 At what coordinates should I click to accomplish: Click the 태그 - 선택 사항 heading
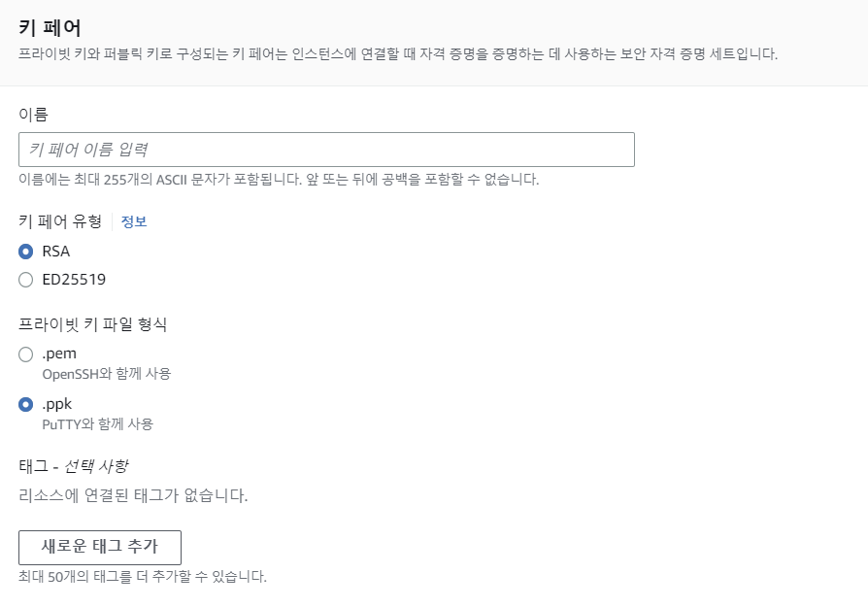click(x=74, y=466)
